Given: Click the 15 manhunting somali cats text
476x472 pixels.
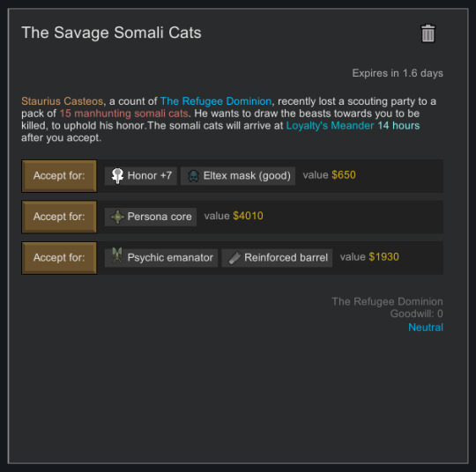Looking at the screenshot, I should tap(124, 114).
